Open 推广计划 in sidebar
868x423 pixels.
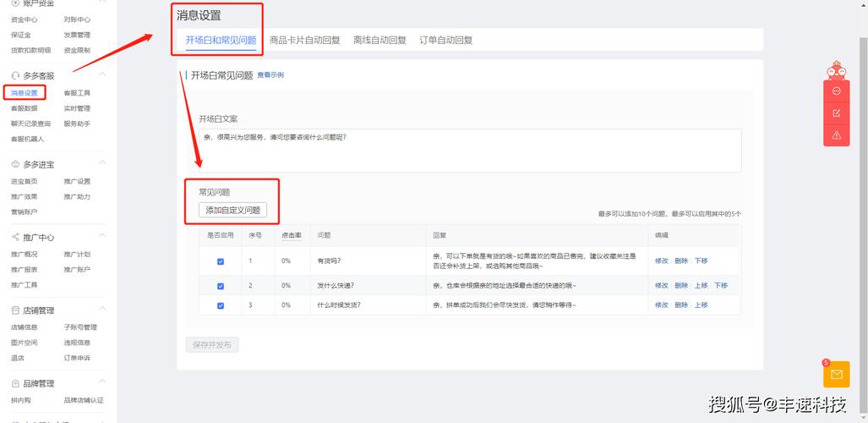(x=77, y=255)
